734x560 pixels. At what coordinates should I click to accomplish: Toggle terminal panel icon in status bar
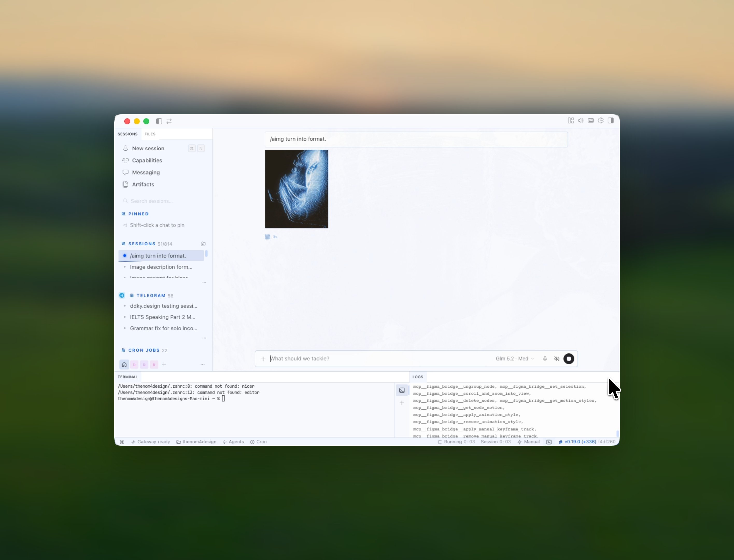549,442
